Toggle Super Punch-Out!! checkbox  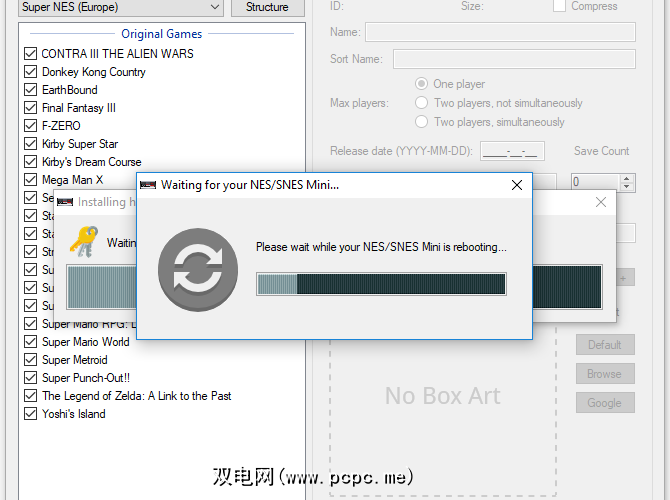(x=30, y=377)
